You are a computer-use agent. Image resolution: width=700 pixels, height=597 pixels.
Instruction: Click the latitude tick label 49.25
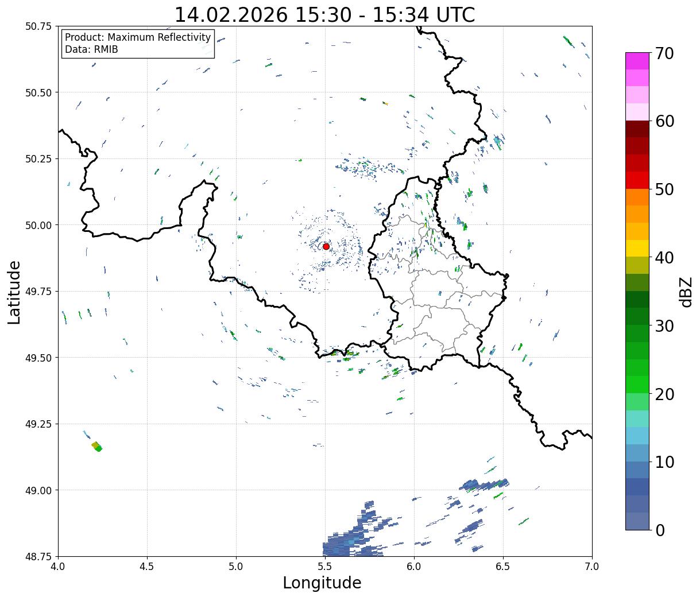[38, 424]
